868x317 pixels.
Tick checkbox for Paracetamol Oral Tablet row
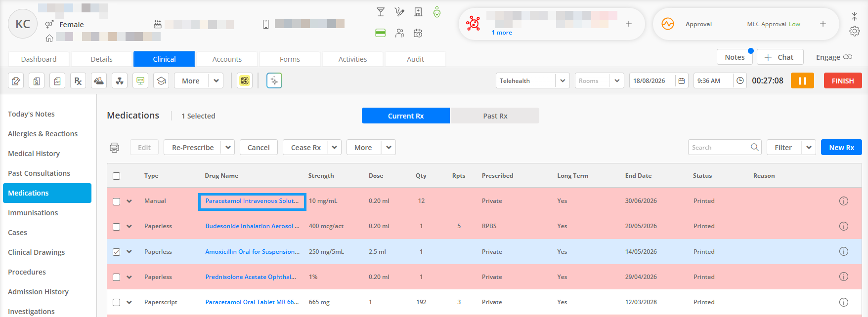117,302
